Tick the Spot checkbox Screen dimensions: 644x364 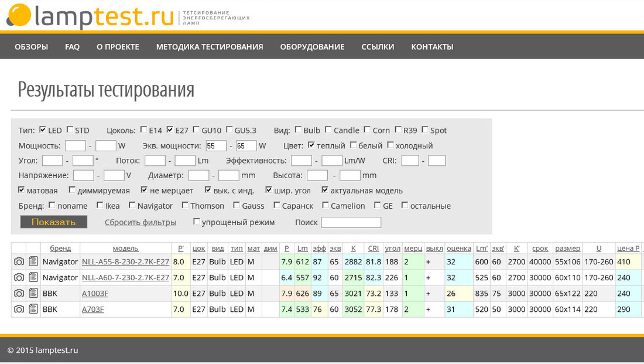424,130
